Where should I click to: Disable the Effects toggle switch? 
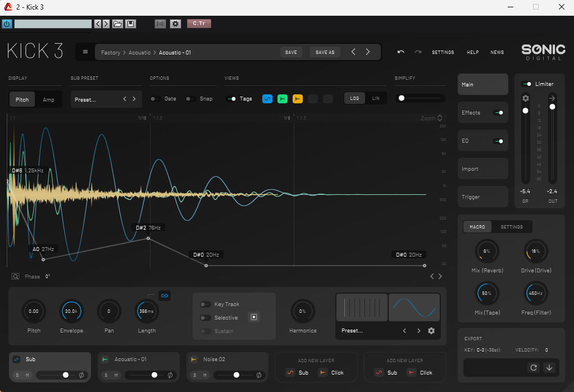pos(499,113)
